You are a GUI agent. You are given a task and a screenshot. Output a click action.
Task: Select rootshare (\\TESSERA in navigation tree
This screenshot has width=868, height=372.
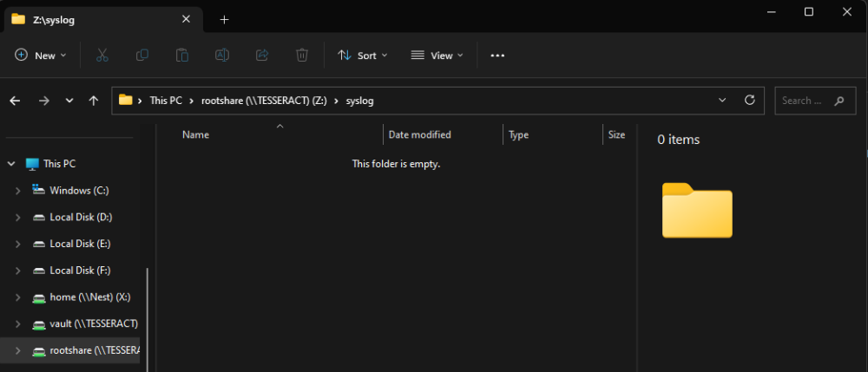pos(95,350)
